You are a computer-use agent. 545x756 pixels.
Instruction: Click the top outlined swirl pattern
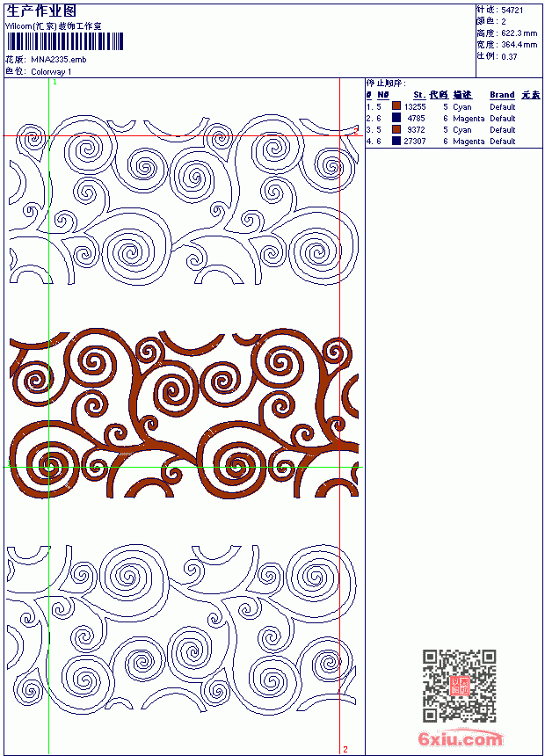pyautogui.click(x=184, y=200)
